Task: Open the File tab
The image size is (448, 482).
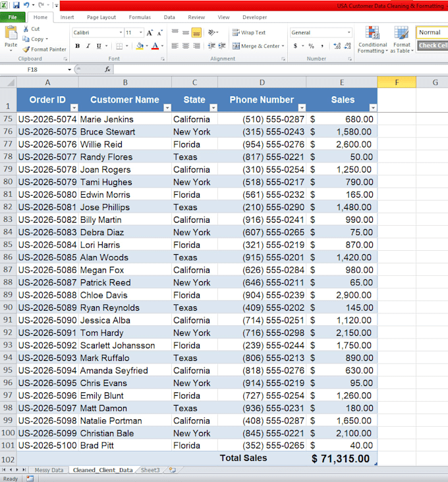Action: tap(13, 17)
